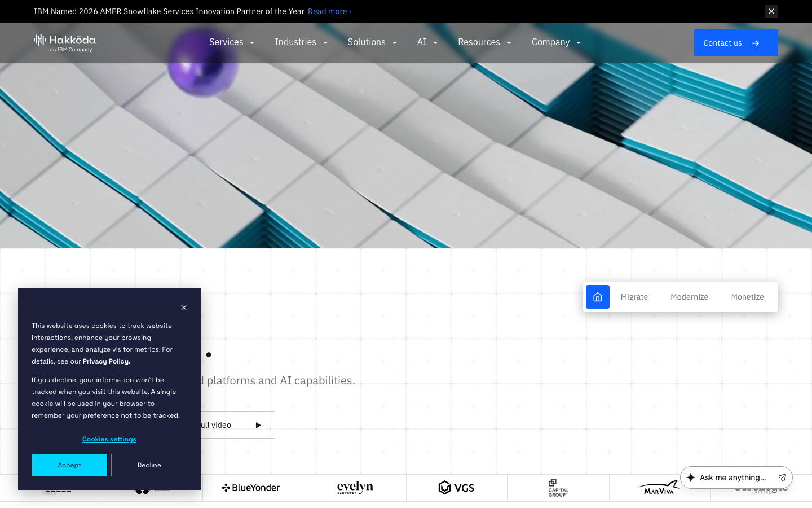Send the chat message with the paper plane icon
Image resolution: width=812 pixels, height=508 pixels.
(x=782, y=478)
